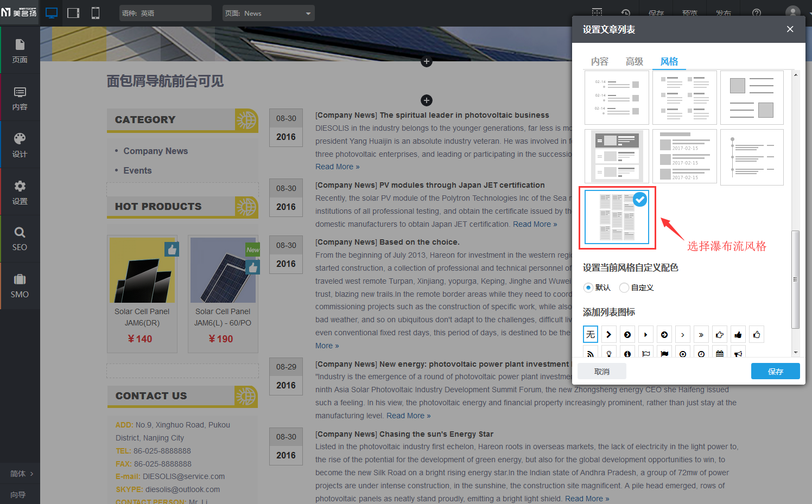The width and height of the screenshot is (812, 504).
Task: Open the SEO sidebar panel
Action: (x=20, y=239)
